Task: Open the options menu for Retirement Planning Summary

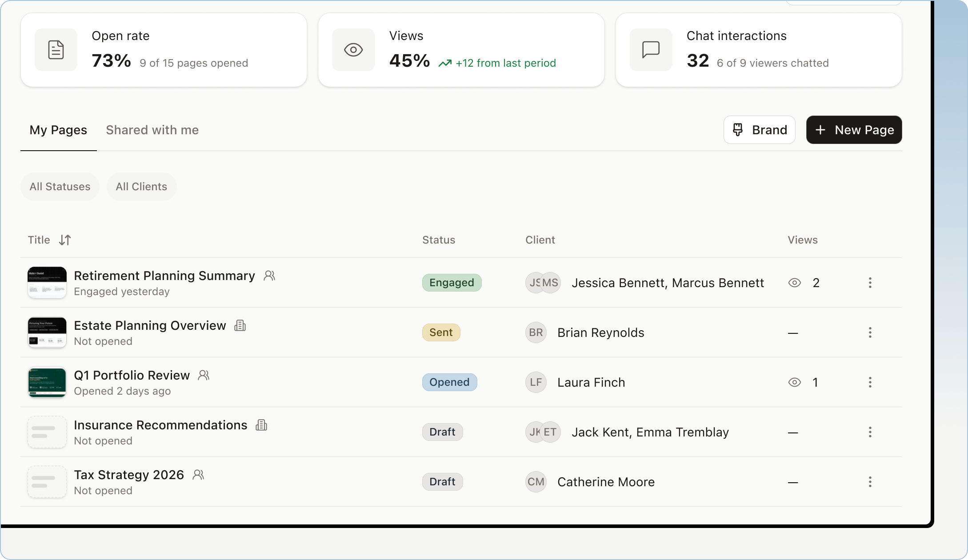Action: pos(870,283)
